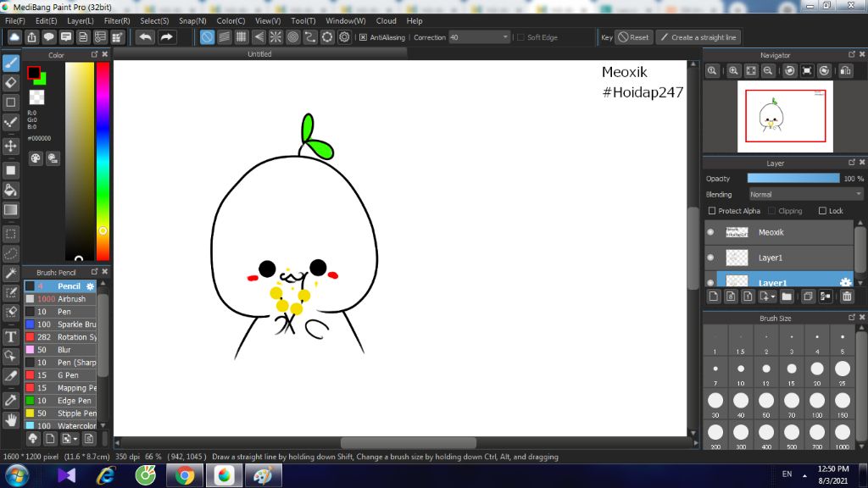Select the Gradient tool
This screenshot has width=868, height=488.
[x=10, y=210]
